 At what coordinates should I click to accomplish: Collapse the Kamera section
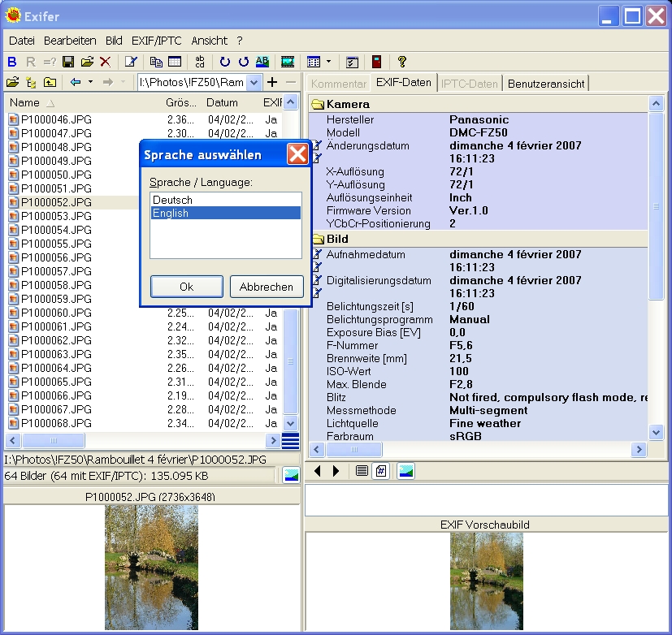pyautogui.click(x=318, y=104)
